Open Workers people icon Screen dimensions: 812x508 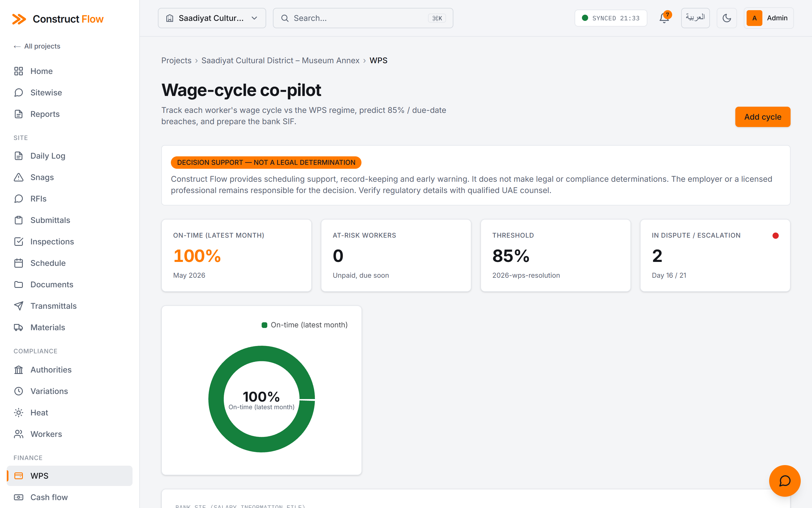point(18,434)
